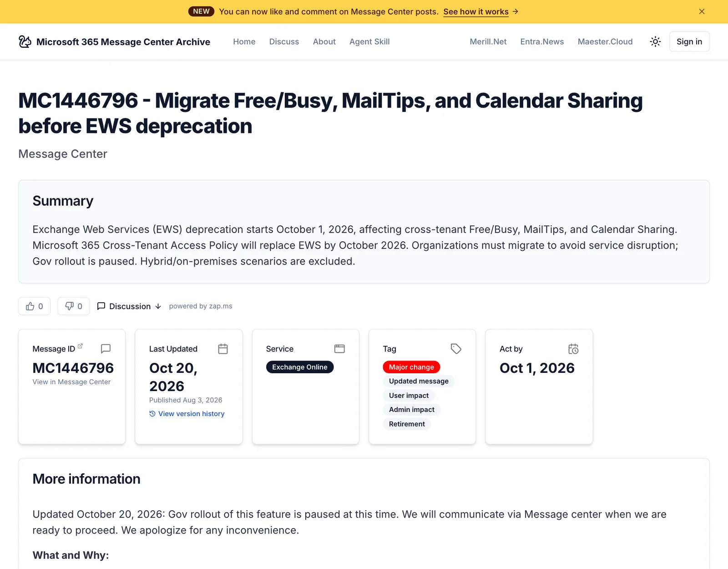Visit the Merill.Net link
This screenshot has height=569, width=728.
(488, 41)
